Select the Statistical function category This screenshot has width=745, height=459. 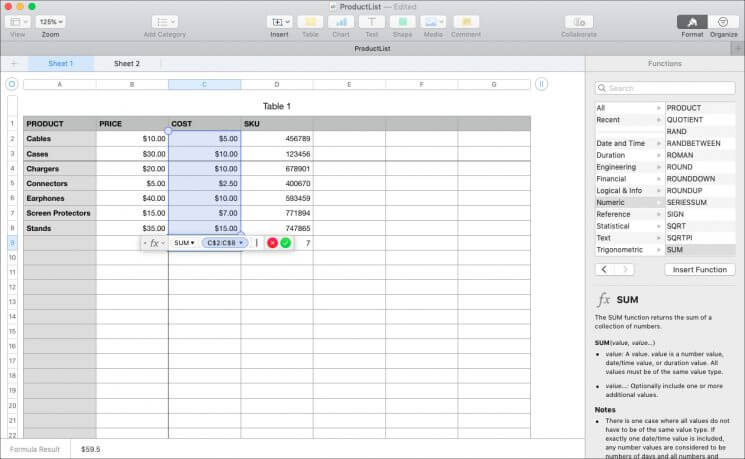(620, 226)
